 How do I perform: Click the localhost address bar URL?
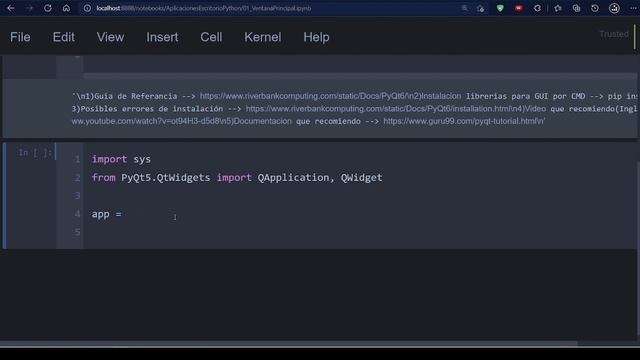204,8
